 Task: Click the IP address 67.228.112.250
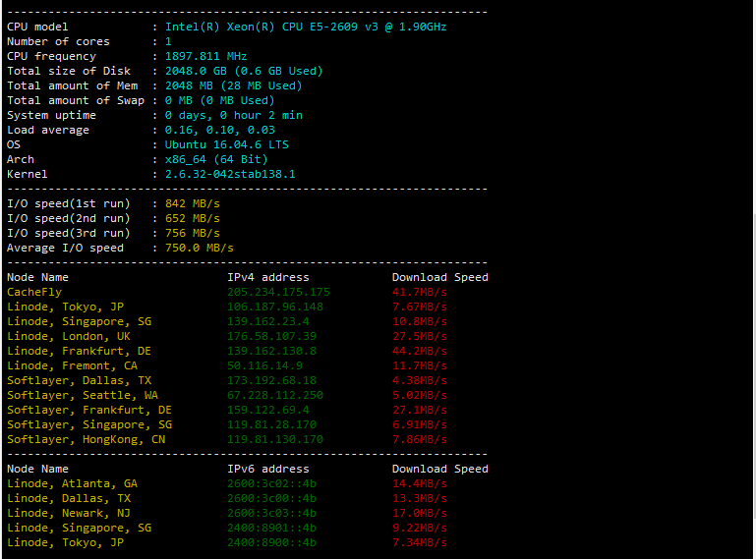275,395
